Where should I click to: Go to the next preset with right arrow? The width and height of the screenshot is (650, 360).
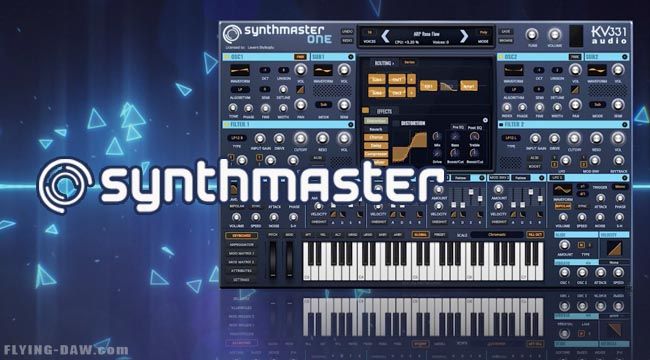click(464, 36)
